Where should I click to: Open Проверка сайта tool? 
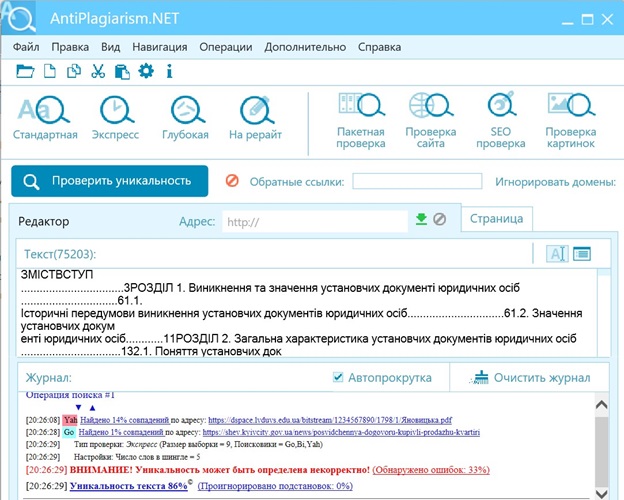coord(431,120)
